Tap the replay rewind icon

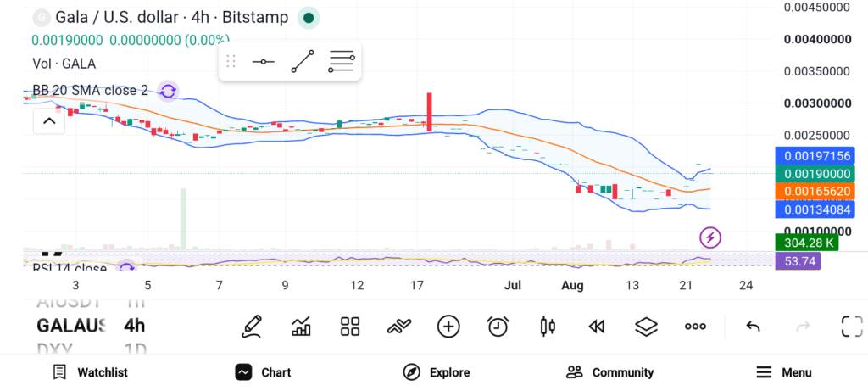pyautogui.click(x=596, y=327)
